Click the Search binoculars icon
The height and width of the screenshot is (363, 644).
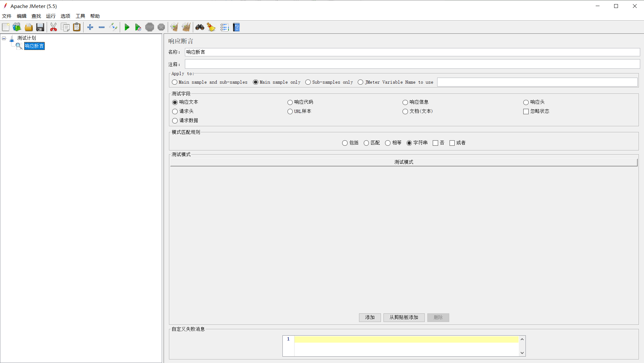[x=200, y=27]
